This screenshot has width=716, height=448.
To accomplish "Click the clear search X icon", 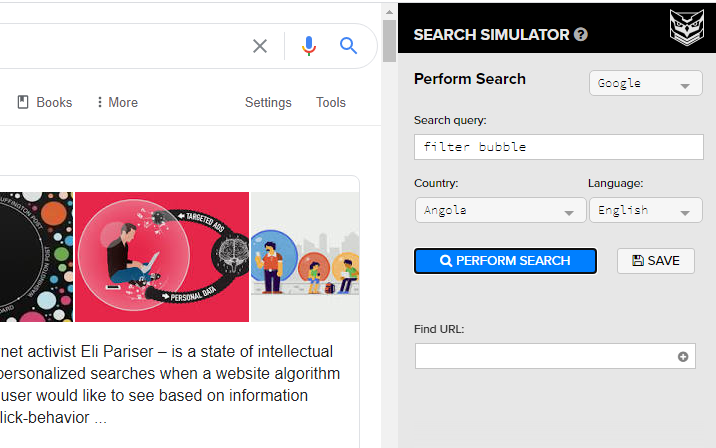I will pyautogui.click(x=260, y=46).
